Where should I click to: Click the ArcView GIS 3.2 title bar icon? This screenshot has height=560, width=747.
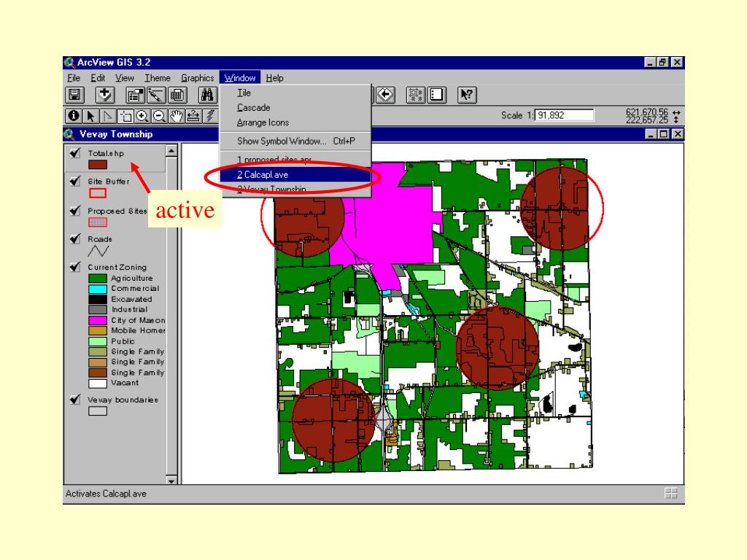pos(69,63)
